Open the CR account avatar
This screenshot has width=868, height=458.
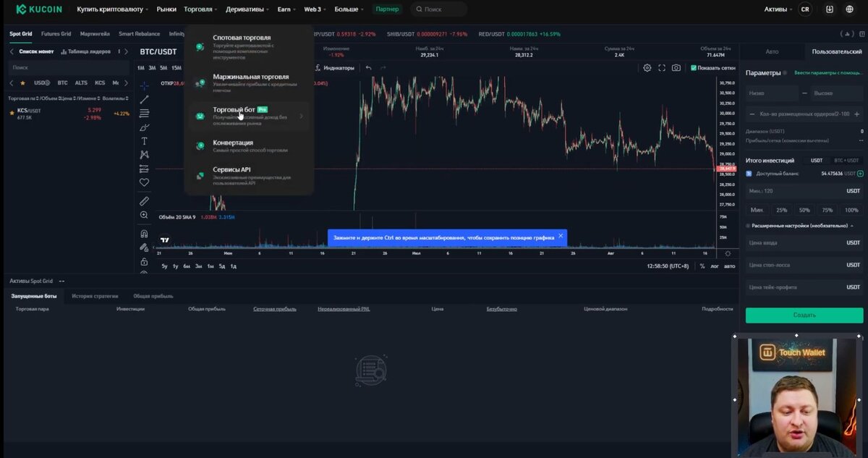pyautogui.click(x=805, y=9)
